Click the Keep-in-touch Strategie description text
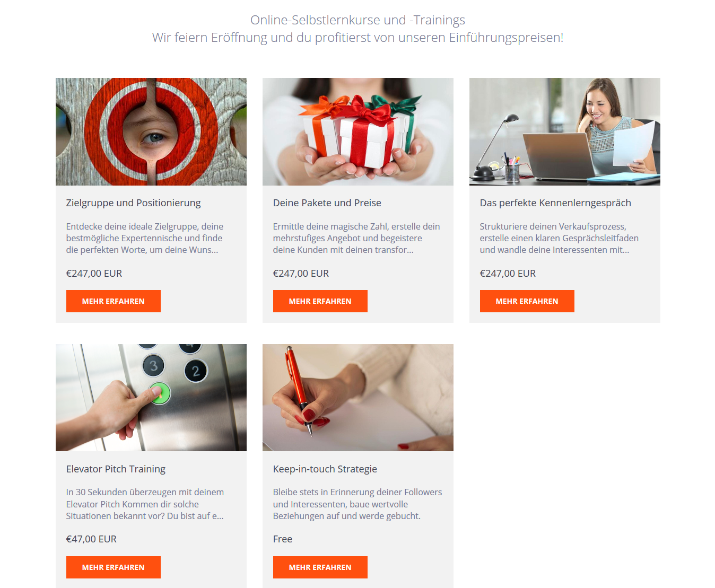The width and height of the screenshot is (715, 588). click(357, 504)
